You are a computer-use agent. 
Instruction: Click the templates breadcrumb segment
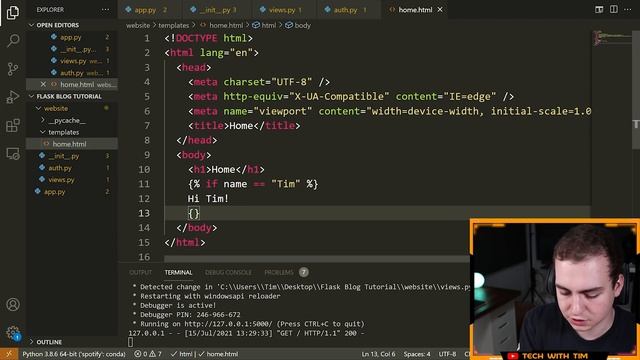[173, 25]
